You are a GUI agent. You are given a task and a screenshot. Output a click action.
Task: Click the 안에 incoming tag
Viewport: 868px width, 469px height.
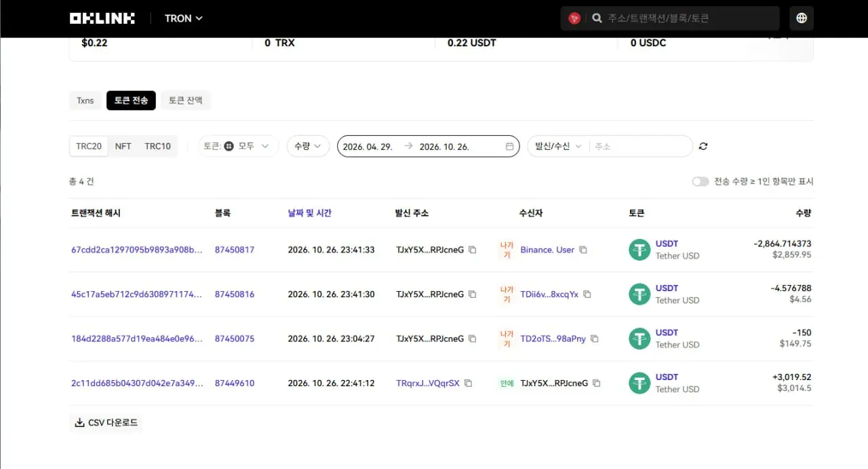pyautogui.click(x=507, y=383)
